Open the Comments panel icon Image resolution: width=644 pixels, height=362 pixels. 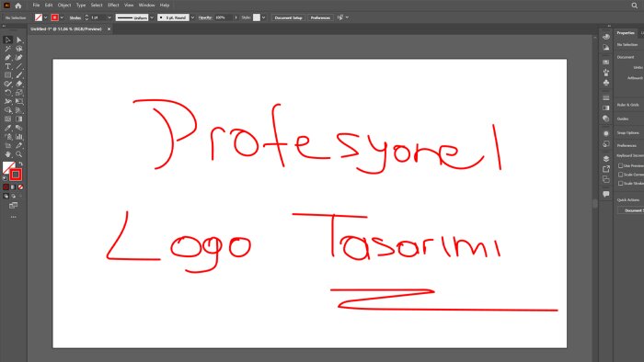(x=606, y=194)
